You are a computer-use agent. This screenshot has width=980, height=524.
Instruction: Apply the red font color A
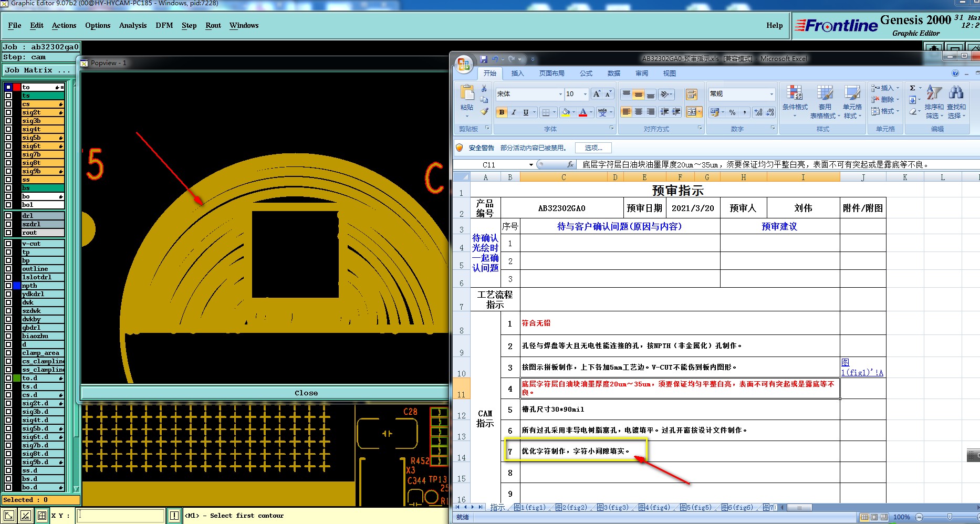(x=582, y=112)
